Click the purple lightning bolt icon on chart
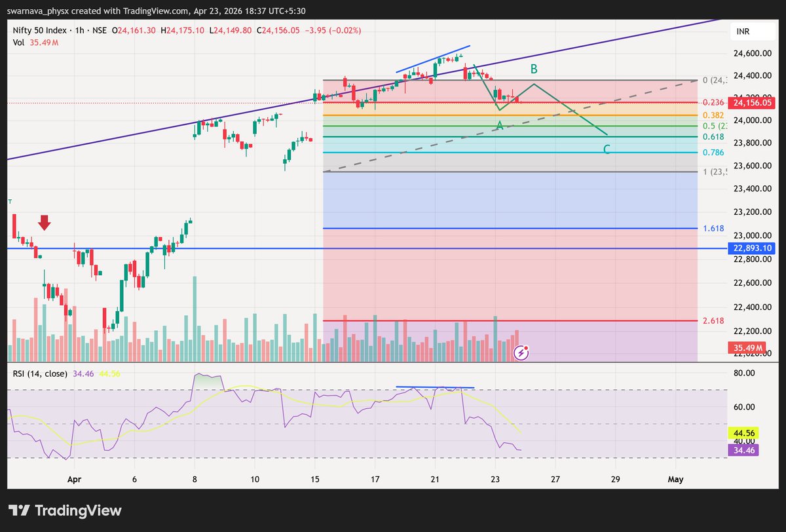This screenshot has height=532, width=786. tap(522, 352)
